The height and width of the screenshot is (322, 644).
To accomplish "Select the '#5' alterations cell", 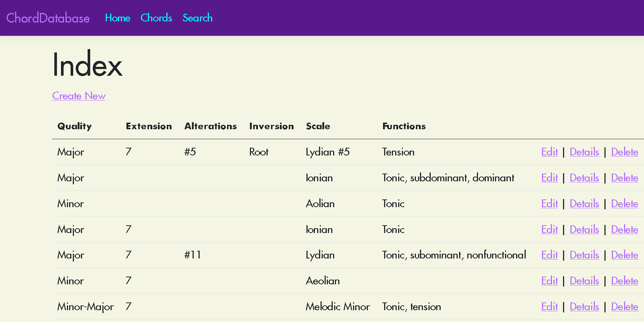I will pos(190,152).
